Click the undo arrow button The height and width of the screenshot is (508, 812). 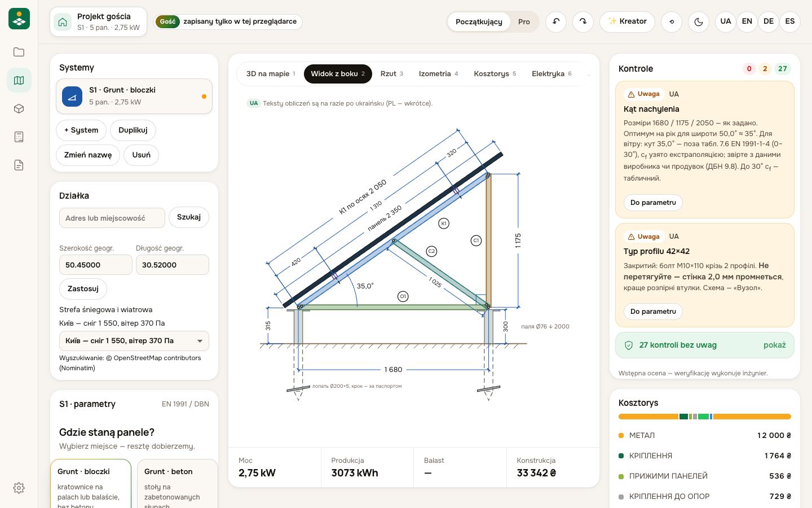pyautogui.click(x=556, y=22)
